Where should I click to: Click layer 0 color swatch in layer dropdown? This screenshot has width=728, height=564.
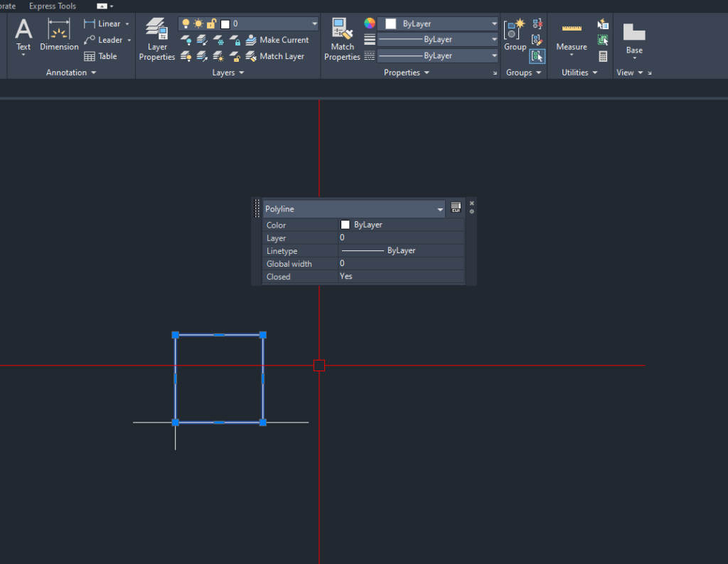pos(225,24)
